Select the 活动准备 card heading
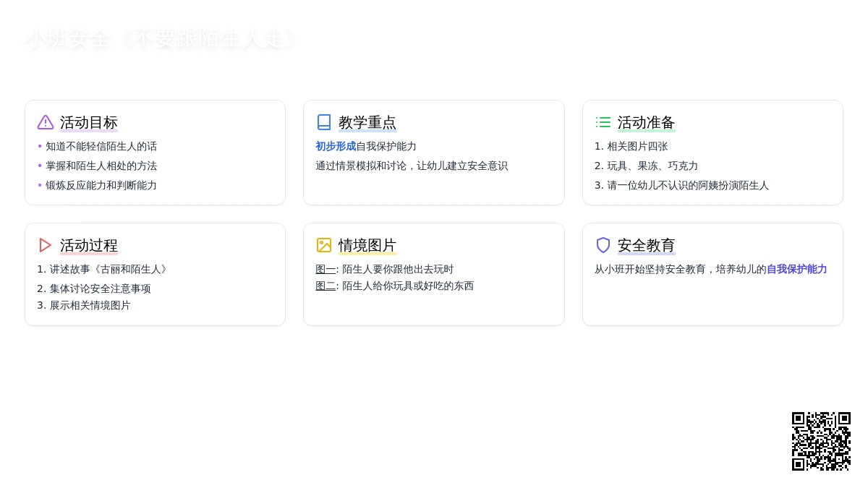This screenshot has height=488, width=868. click(x=646, y=123)
